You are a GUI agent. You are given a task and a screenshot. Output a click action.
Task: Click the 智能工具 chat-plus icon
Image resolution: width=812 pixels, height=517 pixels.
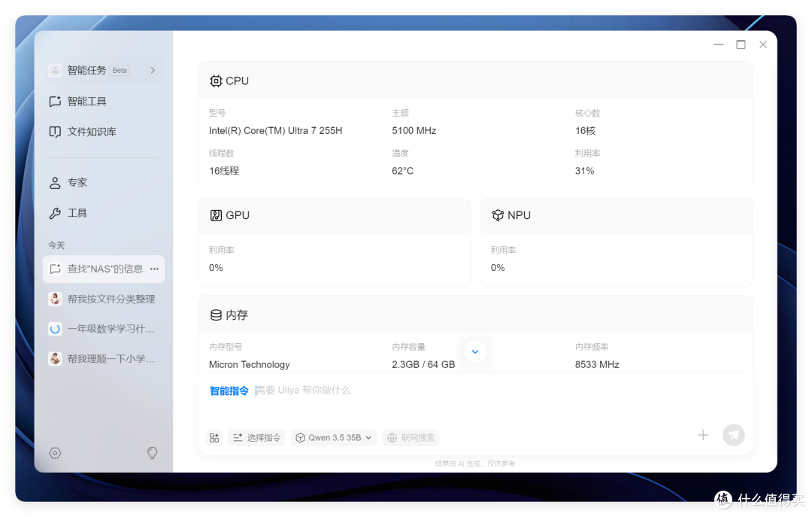pyautogui.click(x=55, y=101)
